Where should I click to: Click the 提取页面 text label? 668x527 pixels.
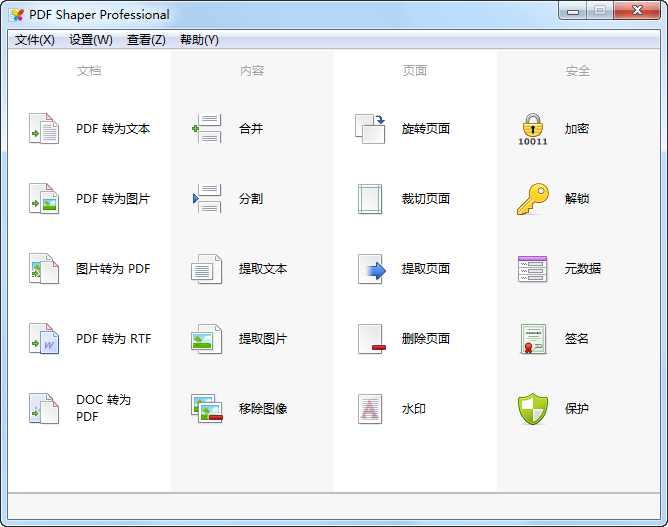pos(426,269)
